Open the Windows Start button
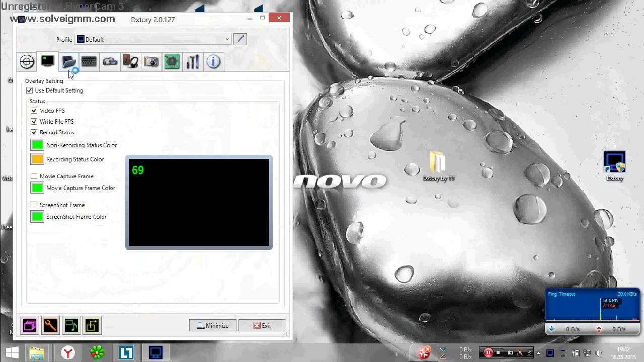644x362 pixels. click(x=12, y=352)
